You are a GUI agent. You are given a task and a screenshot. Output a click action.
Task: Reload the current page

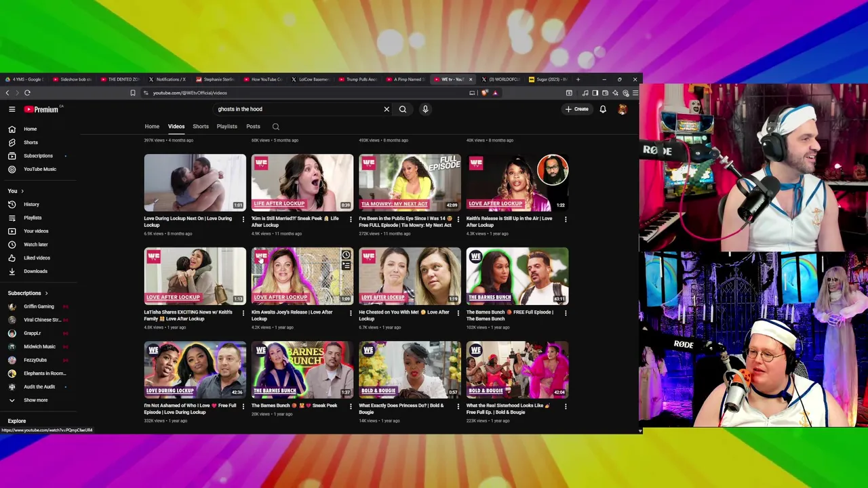pyautogui.click(x=27, y=93)
